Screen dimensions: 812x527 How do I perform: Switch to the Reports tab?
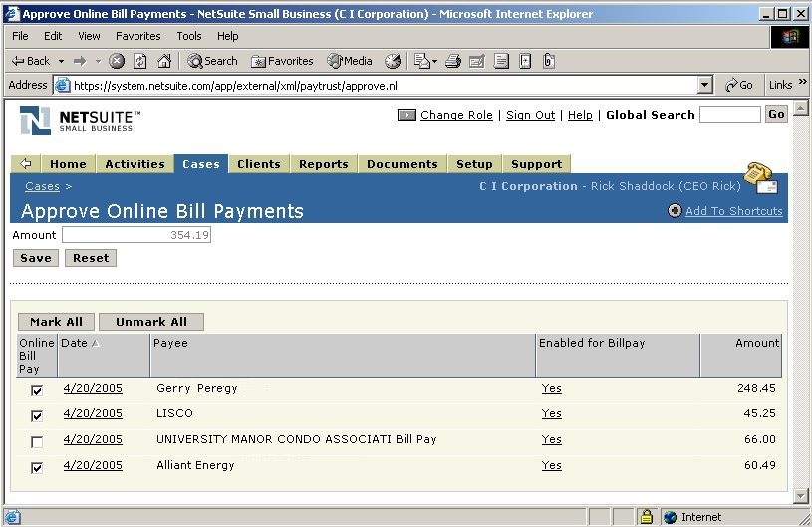tap(324, 164)
